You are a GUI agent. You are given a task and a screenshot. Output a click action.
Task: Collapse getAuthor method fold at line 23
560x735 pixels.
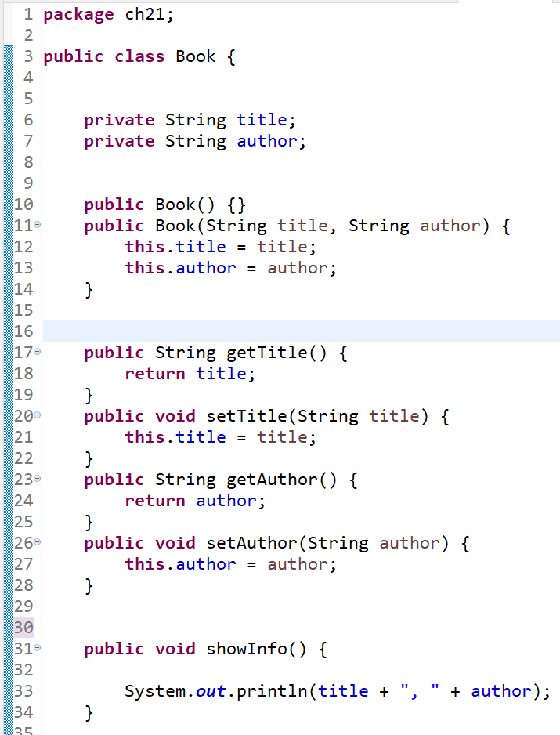point(38,479)
